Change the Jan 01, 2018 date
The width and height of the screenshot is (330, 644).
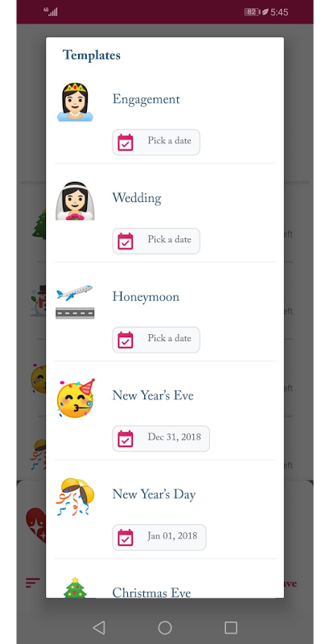[x=159, y=537]
